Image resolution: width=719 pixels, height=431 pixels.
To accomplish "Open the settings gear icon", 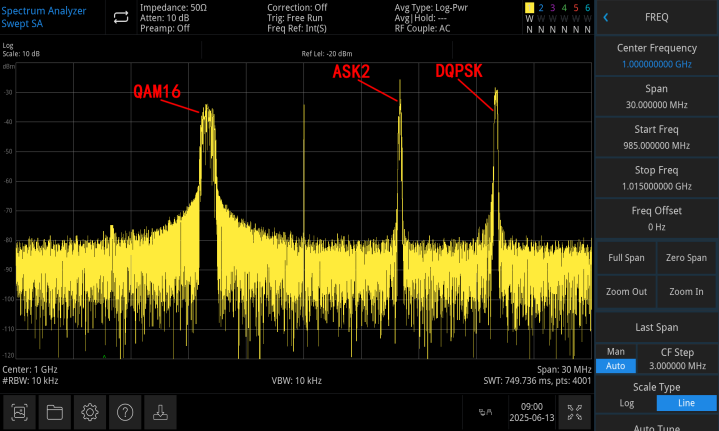I will tap(90, 412).
